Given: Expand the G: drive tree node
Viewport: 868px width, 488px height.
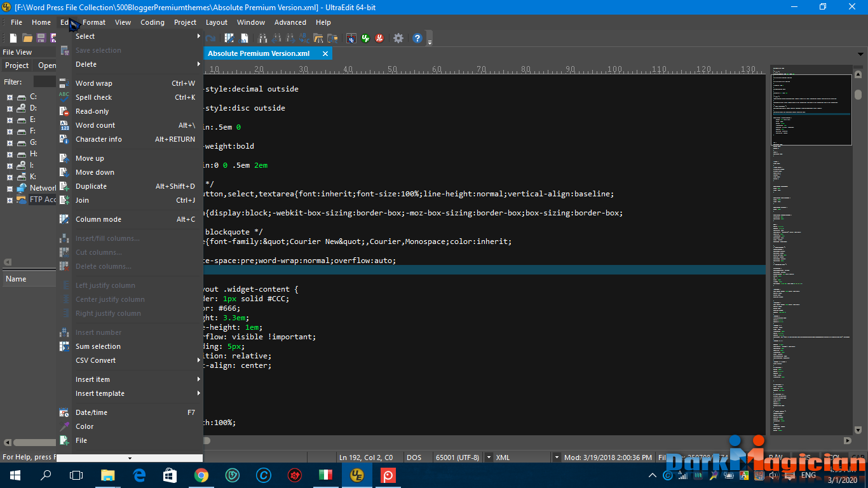Looking at the screenshot, I should click(10, 143).
